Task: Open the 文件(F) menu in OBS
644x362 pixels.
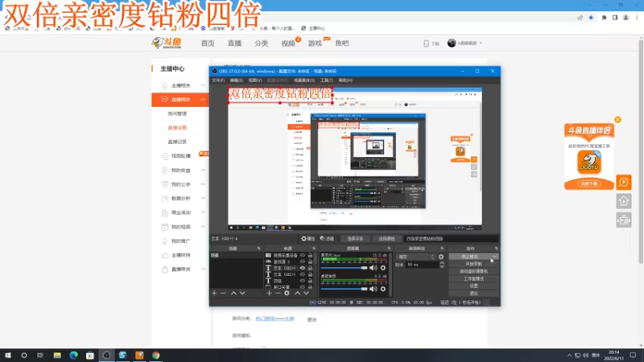Action: pyautogui.click(x=218, y=80)
